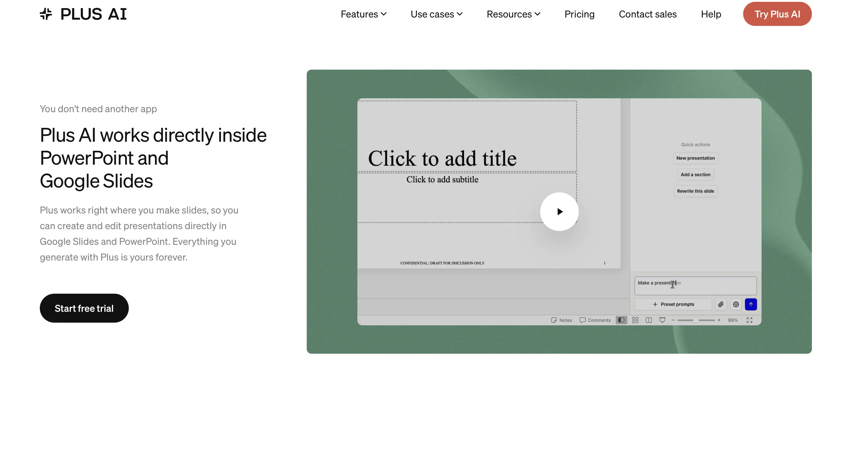Expand the Resources dropdown menu
The width and height of the screenshot is (868, 474).
(513, 14)
